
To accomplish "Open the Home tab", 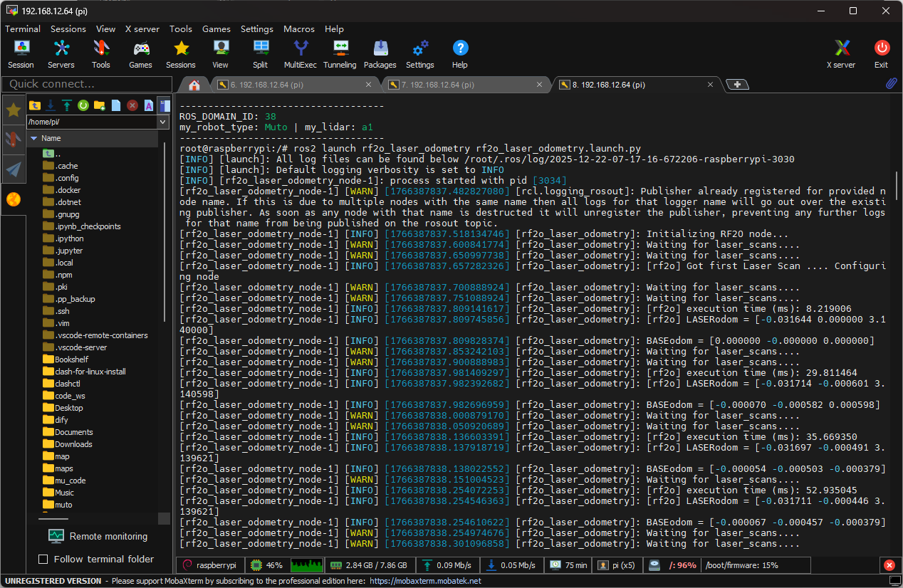I will click(x=194, y=85).
